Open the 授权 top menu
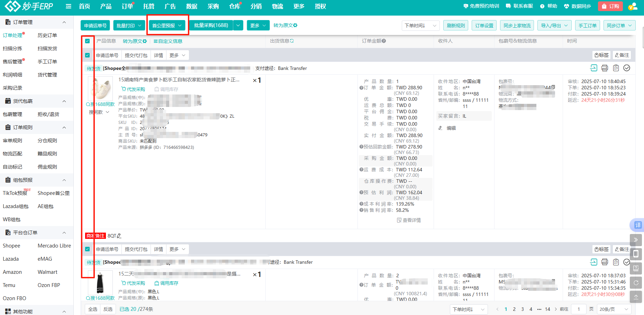The height and width of the screenshot is (315, 644). (x=320, y=6)
